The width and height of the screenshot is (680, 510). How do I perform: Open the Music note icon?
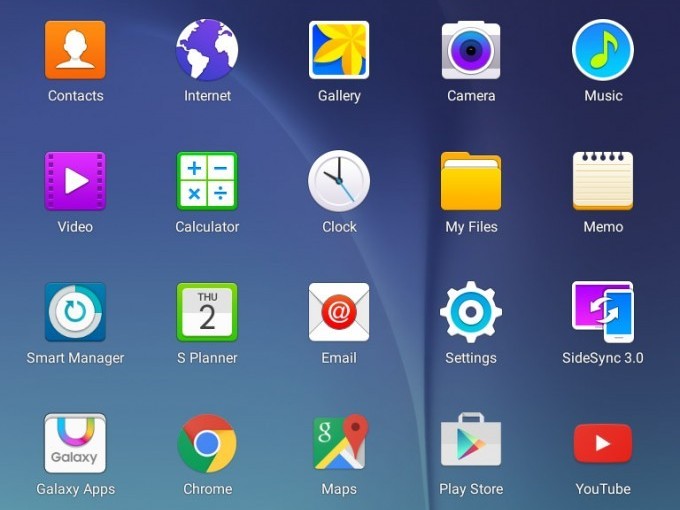coord(603,50)
